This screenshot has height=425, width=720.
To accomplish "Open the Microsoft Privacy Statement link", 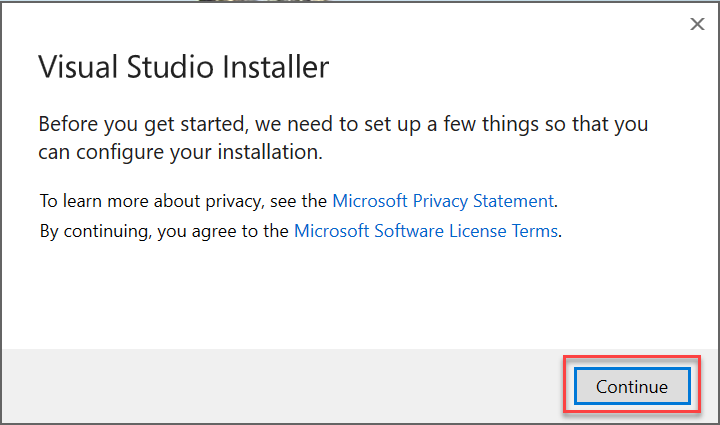I will pyautogui.click(x=443, y=200).
